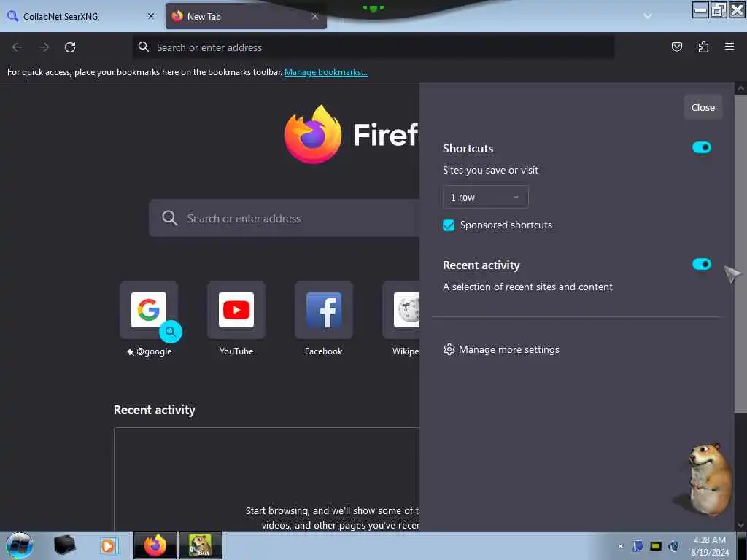Click the page vertical scrollbar thumb

tap(740, 252)
